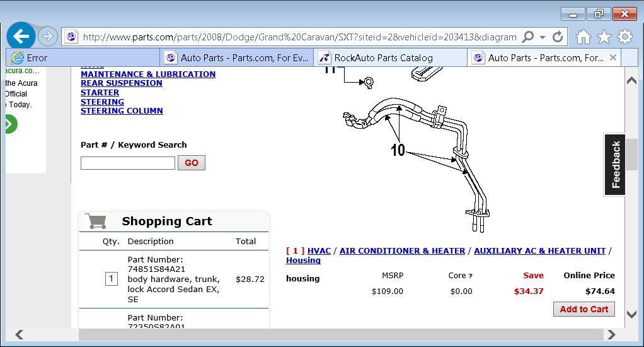
Task: Open the Feedback side tab
Action: (x=615, y=165)
